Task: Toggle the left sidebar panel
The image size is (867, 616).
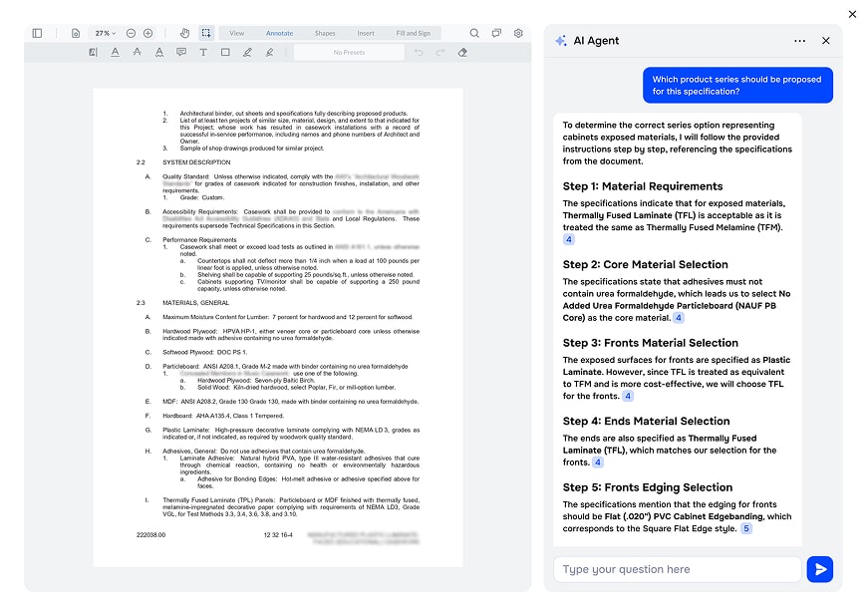Action: click(x=37, y=33)
